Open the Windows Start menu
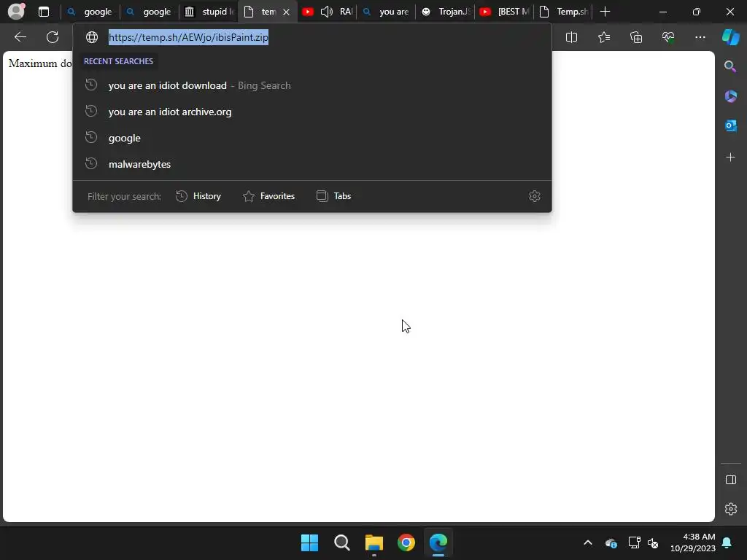Screen dimensions: 747x560 coord(309,542)
